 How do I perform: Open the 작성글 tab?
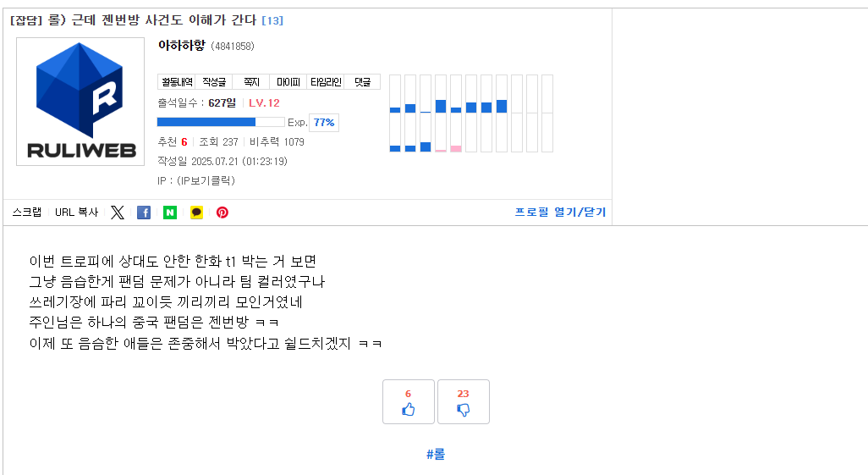point(214,82)
